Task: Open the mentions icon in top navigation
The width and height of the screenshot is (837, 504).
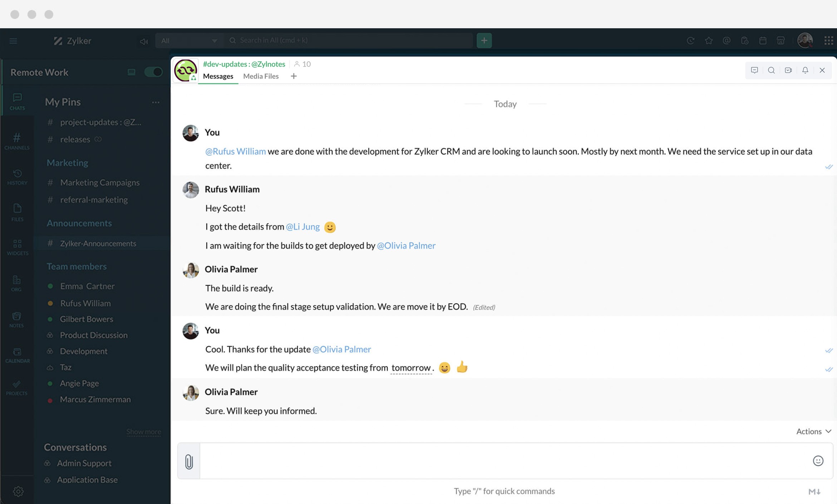Action: (727, 40)
